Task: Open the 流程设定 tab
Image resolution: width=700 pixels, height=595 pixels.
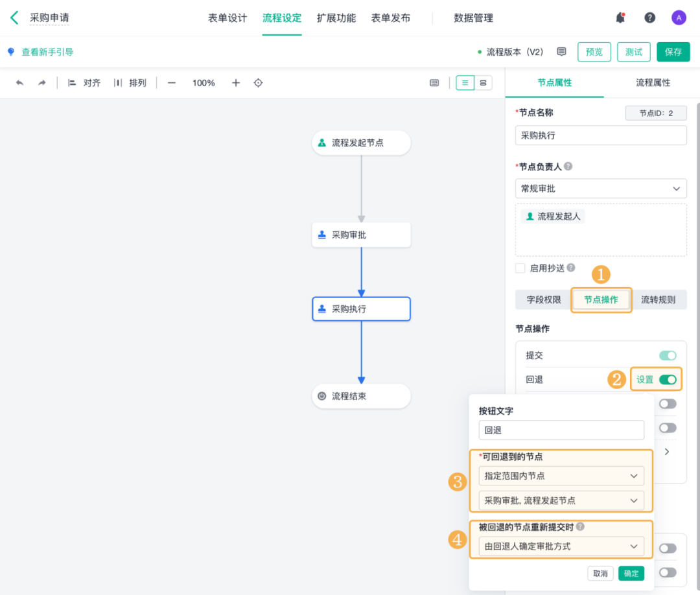Action: point(282,18)
